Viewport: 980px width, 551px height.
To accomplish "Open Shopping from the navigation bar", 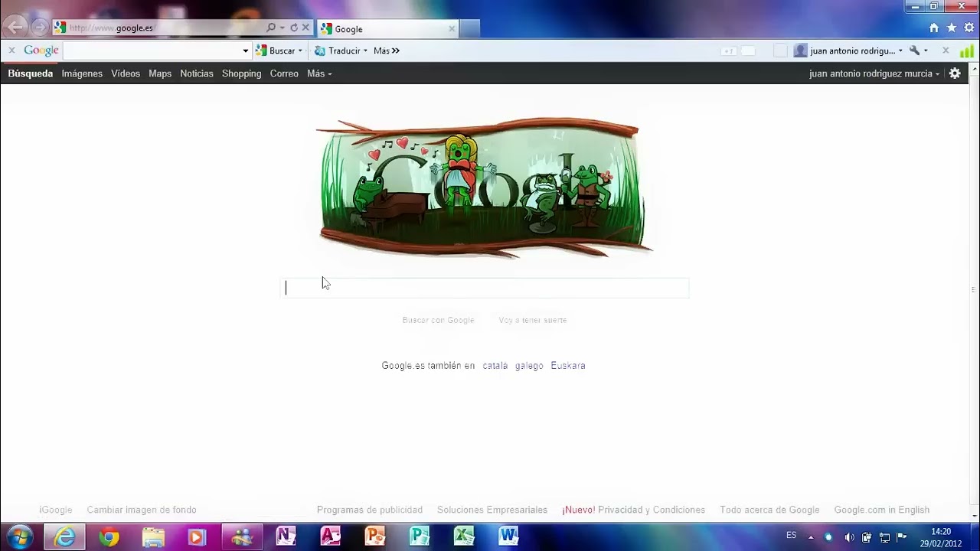I will point(241,73).
